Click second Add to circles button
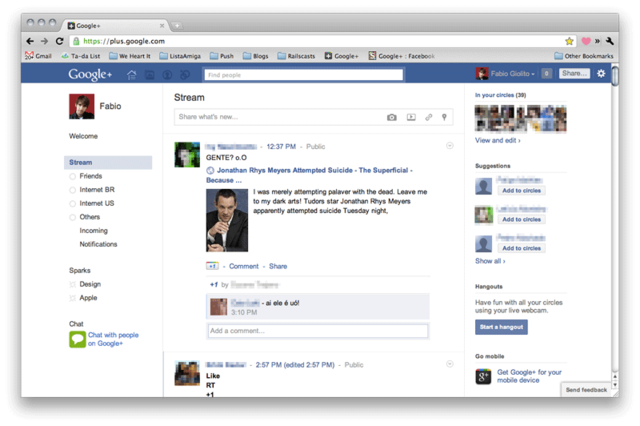 [x=521, y=220]
